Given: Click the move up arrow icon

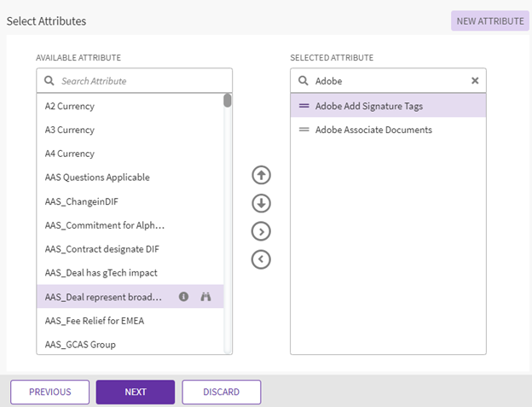Looking at the screenshot, I should point(262,175).
